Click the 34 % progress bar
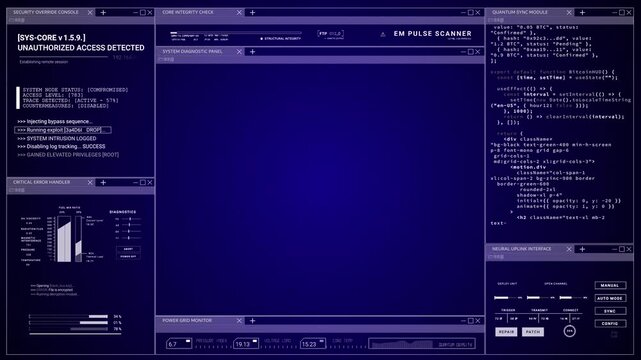Viewport: 641px width, 360px height. tap(68, 316)
